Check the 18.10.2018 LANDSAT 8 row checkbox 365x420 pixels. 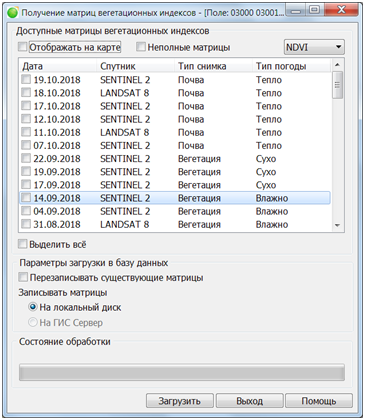pyautogui.click(x=26, y=93)
